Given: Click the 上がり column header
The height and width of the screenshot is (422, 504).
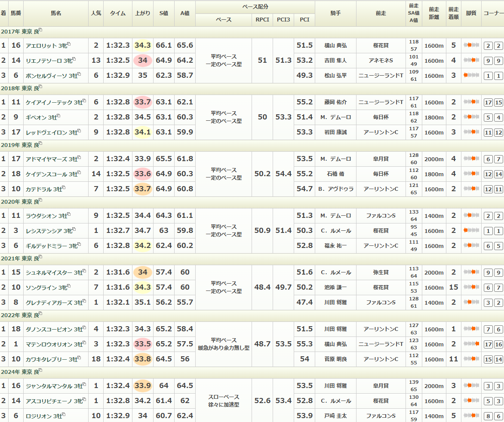Looking at the screenshot, I should click(142, 13).
